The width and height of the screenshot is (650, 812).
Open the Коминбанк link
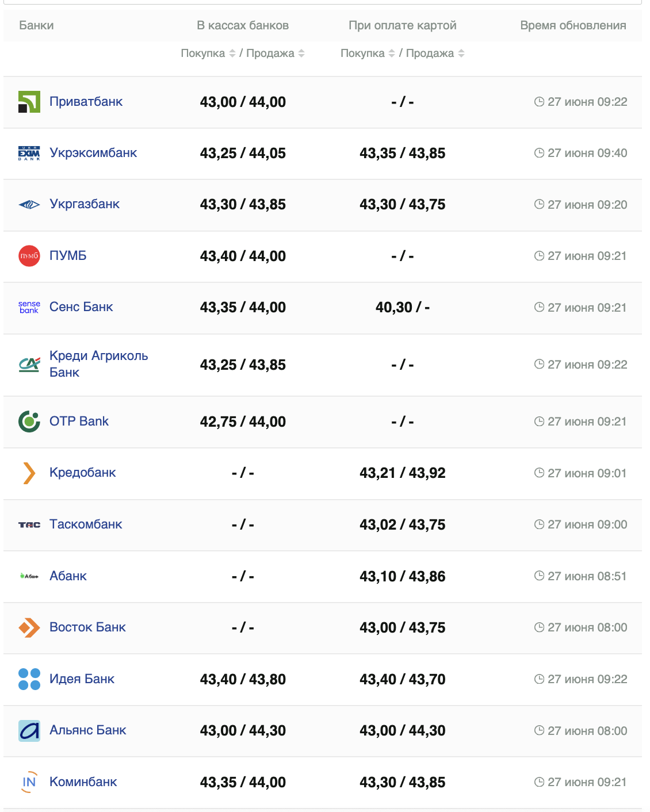tap(83, 782)
